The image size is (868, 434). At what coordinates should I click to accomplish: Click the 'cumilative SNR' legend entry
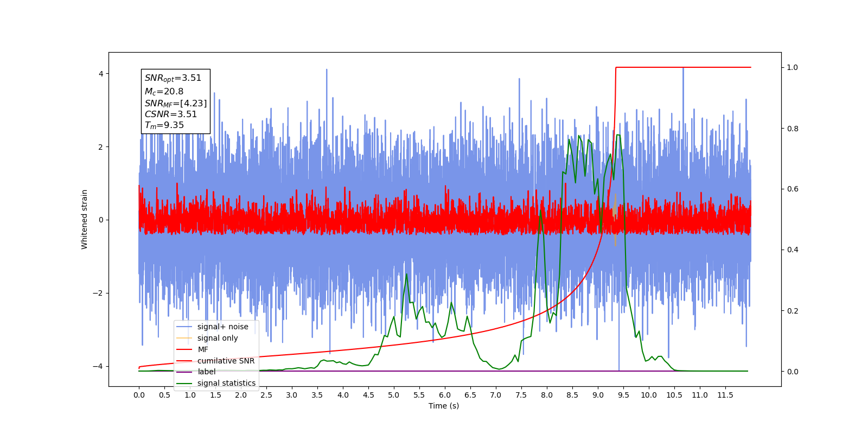pos(215,361)
